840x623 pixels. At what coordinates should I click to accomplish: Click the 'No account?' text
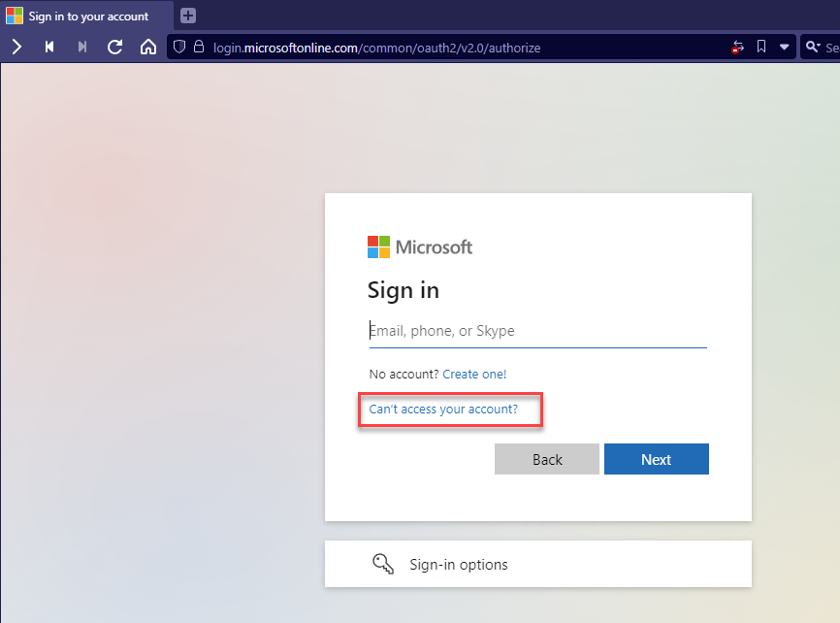pos(404,375)
